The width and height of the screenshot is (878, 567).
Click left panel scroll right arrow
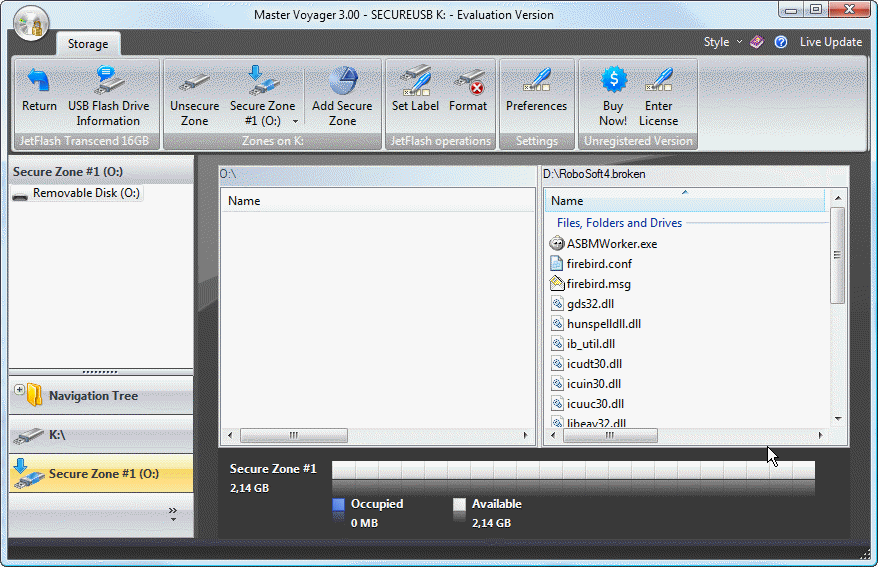pyautogui.click(x=525, y=435)
